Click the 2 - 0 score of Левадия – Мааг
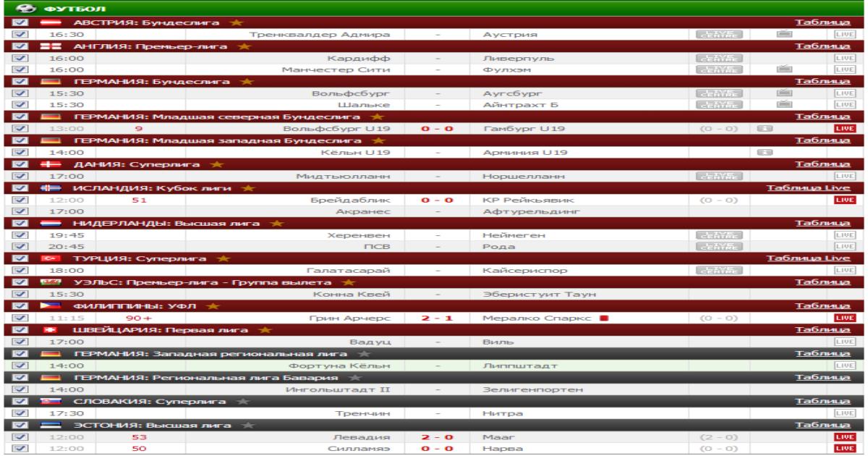Image resolution: width=868 pixels, height=456 pixels. pyautogui.click(x=438, y=437)
